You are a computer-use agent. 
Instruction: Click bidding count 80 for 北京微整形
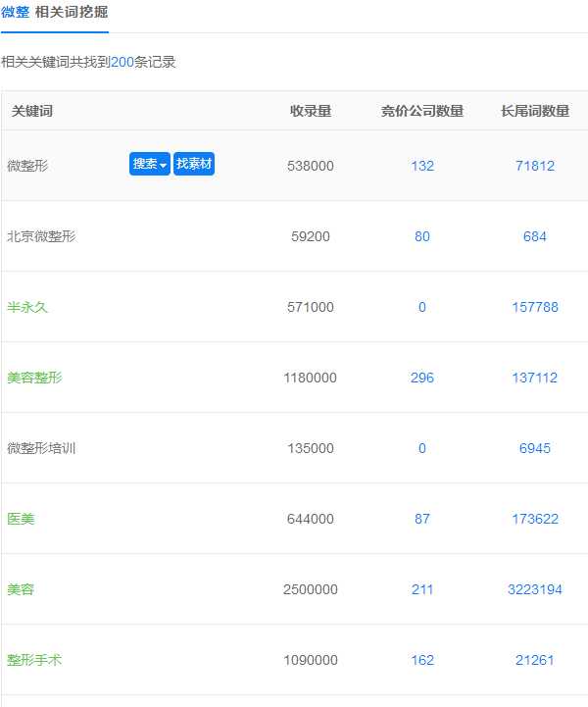point(422,236)
